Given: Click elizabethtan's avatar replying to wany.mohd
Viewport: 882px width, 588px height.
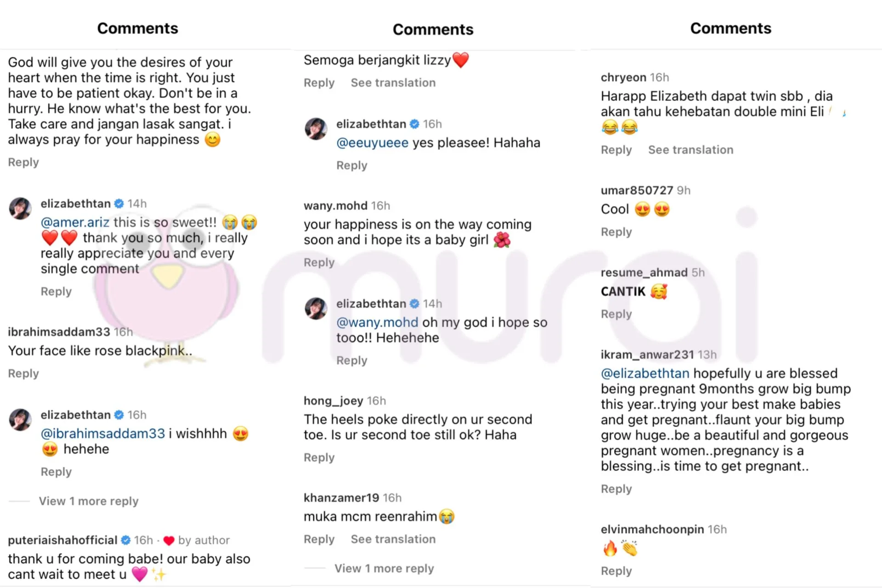Looking at the screenshot, I should [x=316, y=309].
